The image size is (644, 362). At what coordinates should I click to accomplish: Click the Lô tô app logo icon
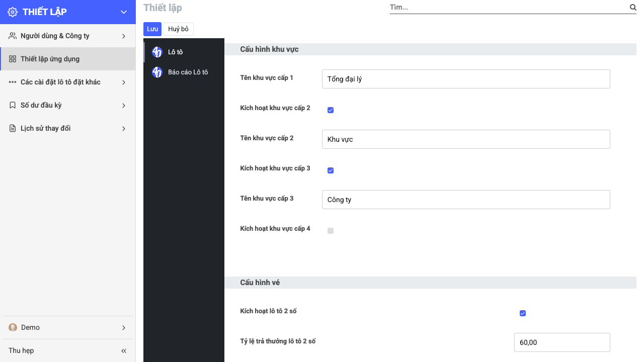click(157, 52)
